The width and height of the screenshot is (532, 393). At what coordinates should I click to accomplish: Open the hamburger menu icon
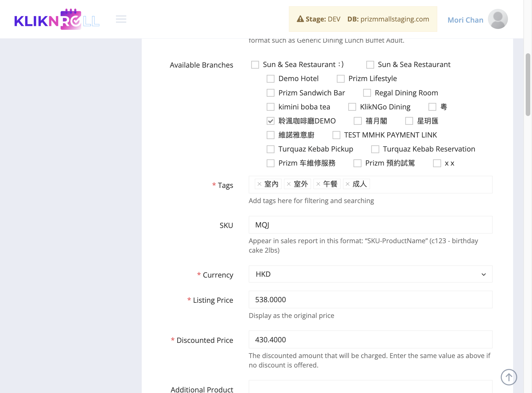[x=121, y=19]
